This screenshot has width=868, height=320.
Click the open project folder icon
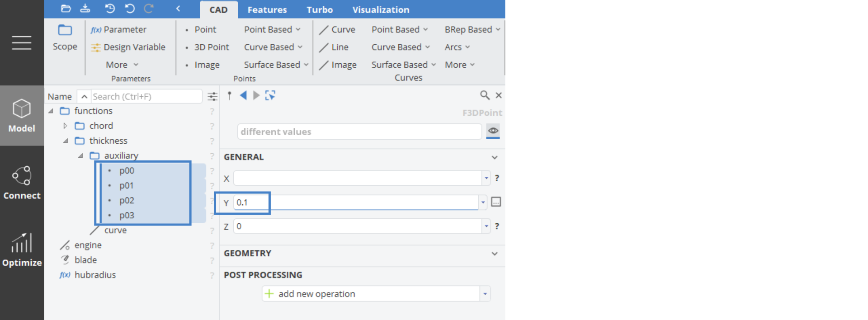(66, 9)
